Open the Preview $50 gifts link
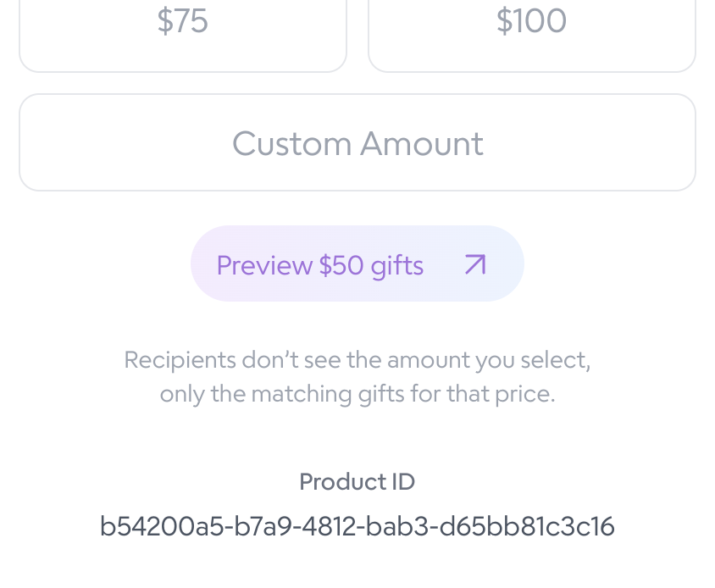The width and height of the screenshot is (715, 588). 357,263
